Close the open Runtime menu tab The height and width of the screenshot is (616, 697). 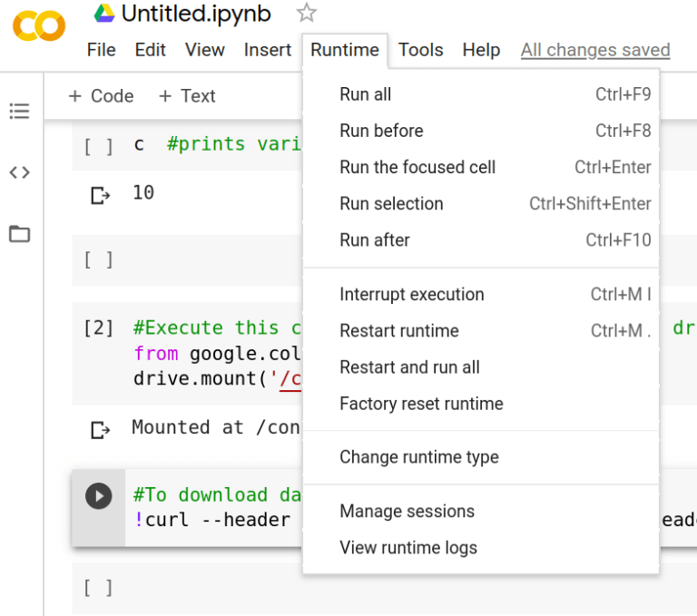coord(345,50)
